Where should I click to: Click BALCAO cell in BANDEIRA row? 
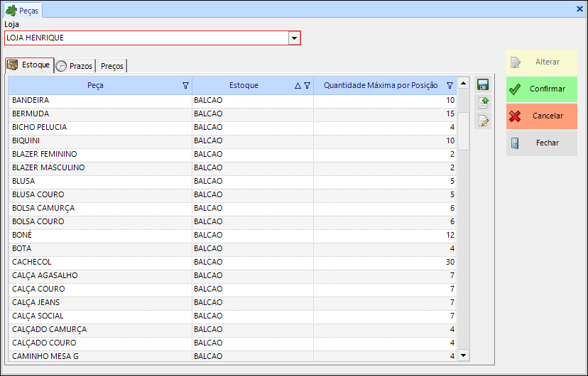click(x=253, y=100)
